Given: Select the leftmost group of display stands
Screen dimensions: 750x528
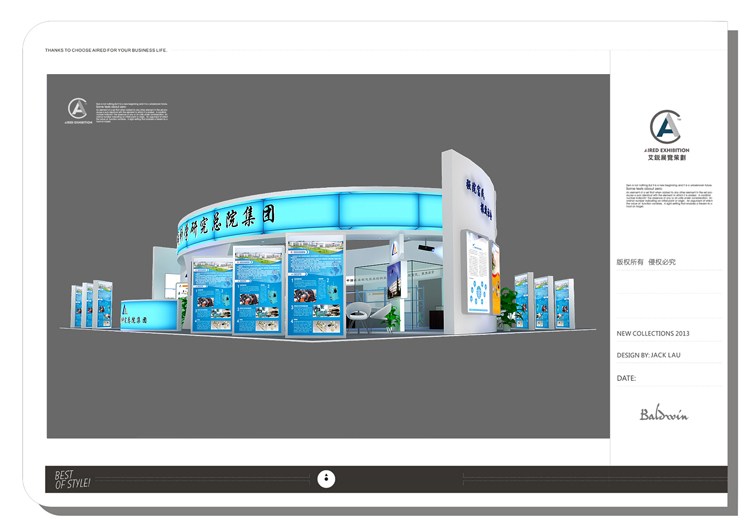Looking at the screenshot, I should click(91, 306).
